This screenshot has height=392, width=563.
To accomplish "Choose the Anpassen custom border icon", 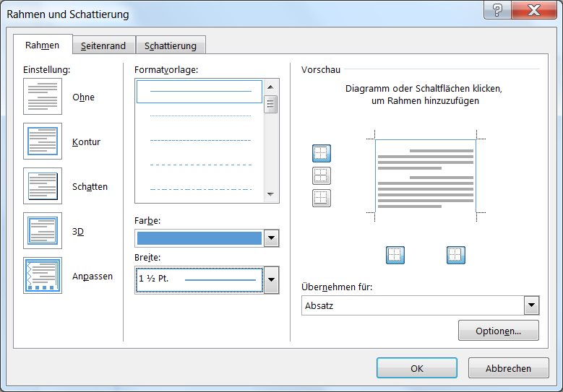I will click(x=43, y=276).
